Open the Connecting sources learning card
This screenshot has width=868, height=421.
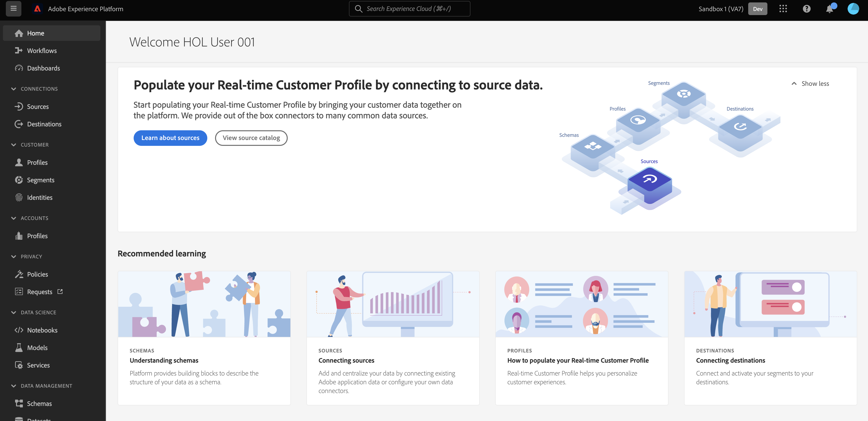[x=393, y=338]
